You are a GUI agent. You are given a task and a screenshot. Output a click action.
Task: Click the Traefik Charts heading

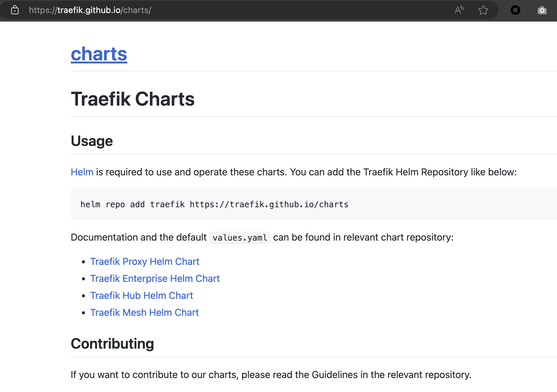tap(133, 99)
